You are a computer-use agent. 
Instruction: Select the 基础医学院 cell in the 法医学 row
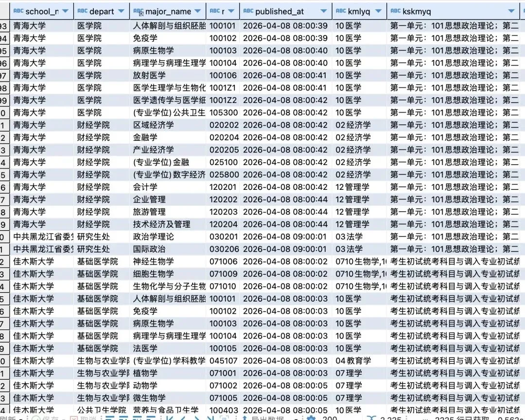pyautogui.click(x=102, y=348)
